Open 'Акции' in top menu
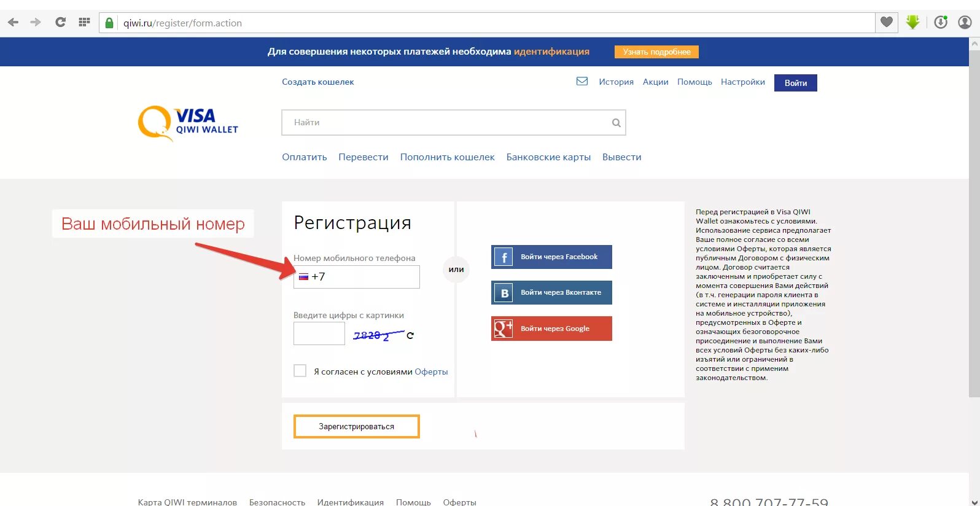This screenshot has width=980, height=506. [x=655, y=82]
